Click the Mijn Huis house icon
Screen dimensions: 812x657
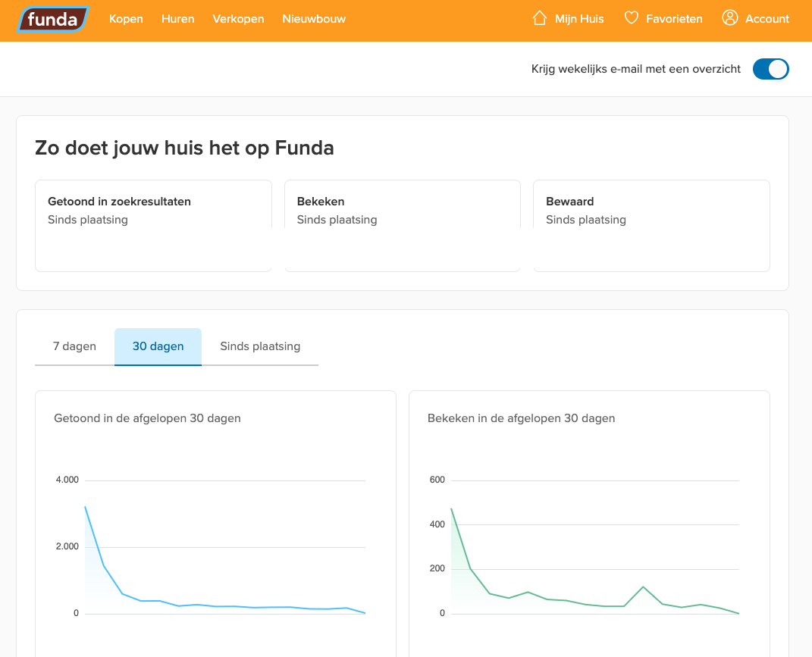pos(540,18)
